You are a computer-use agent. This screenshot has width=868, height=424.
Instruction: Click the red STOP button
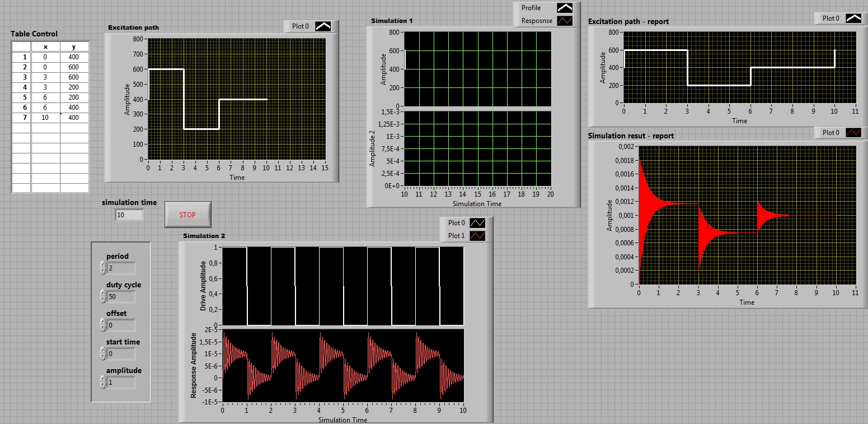[187, 215]
